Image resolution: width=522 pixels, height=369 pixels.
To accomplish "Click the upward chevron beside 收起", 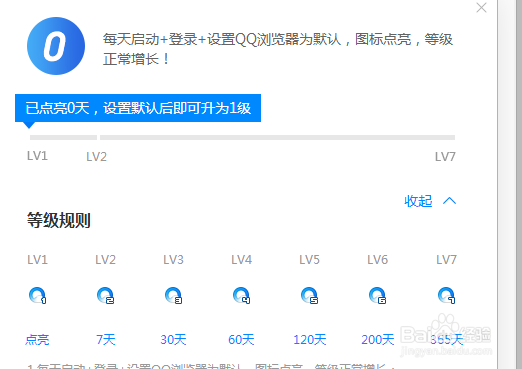I will (449, 201).
